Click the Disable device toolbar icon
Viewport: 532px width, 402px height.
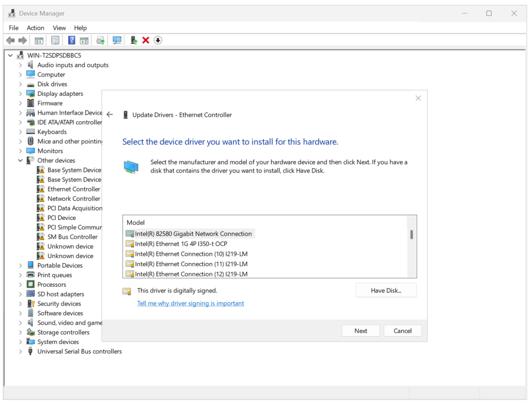tap(158, 40)
